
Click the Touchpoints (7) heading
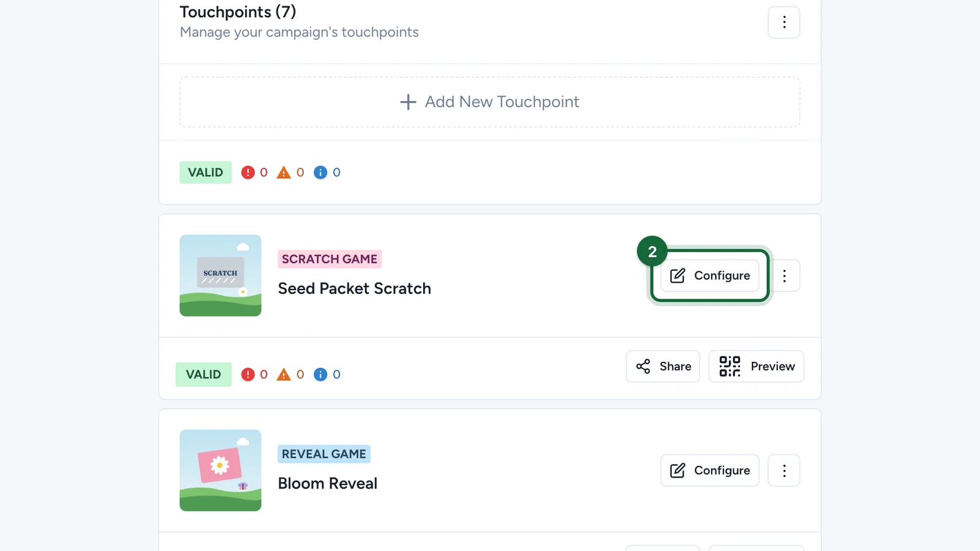pyautogui.click(x=238, y=12)
